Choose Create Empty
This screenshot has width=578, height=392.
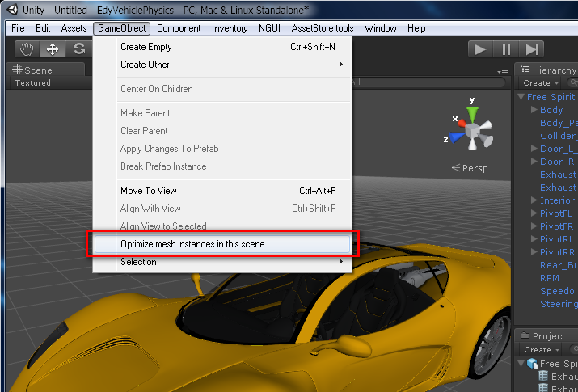[222, 47]
